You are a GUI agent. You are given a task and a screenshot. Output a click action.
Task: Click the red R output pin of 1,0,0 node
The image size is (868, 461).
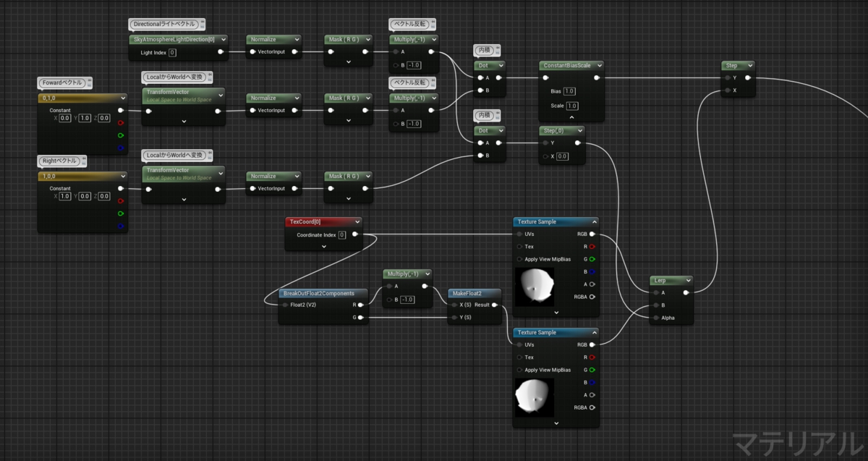pos(120,200)
